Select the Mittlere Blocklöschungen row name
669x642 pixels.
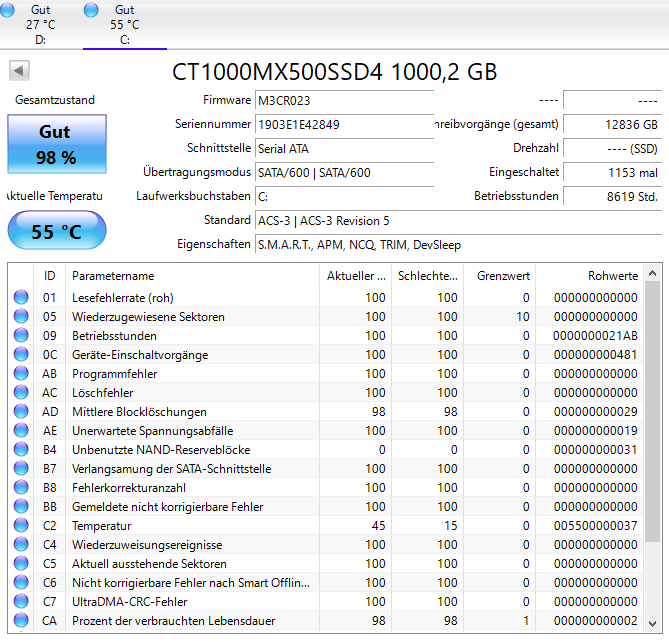click(139, 412)
